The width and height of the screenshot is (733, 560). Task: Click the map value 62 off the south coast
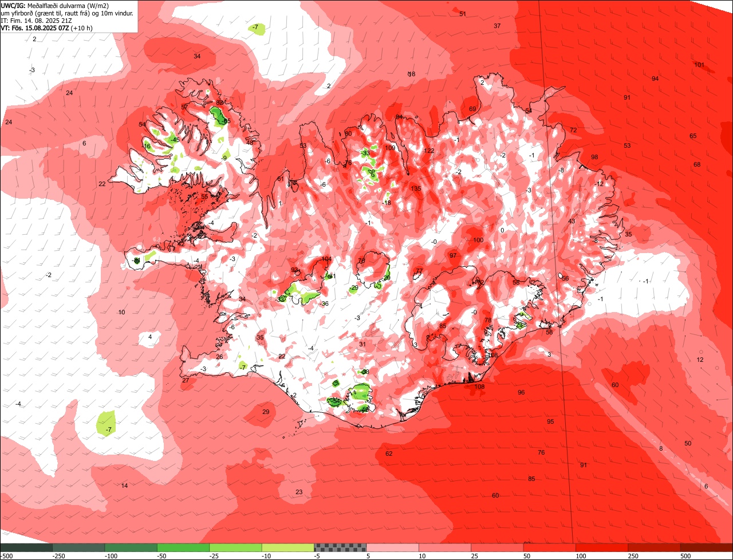coord(389,453)
